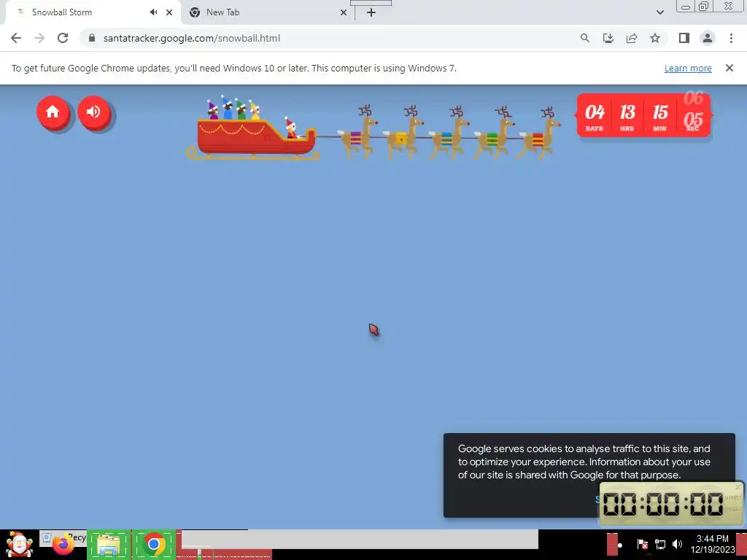Open the system volume tray icon
The width and height of the screenshot is (747, 560).
point(677,544)
